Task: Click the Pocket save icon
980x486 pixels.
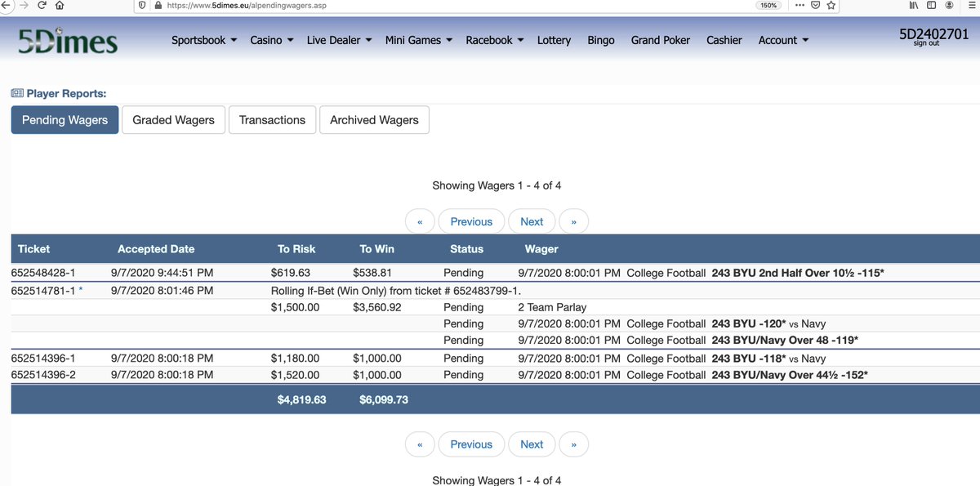Action: pyautogui.click(x=815, y=5)
